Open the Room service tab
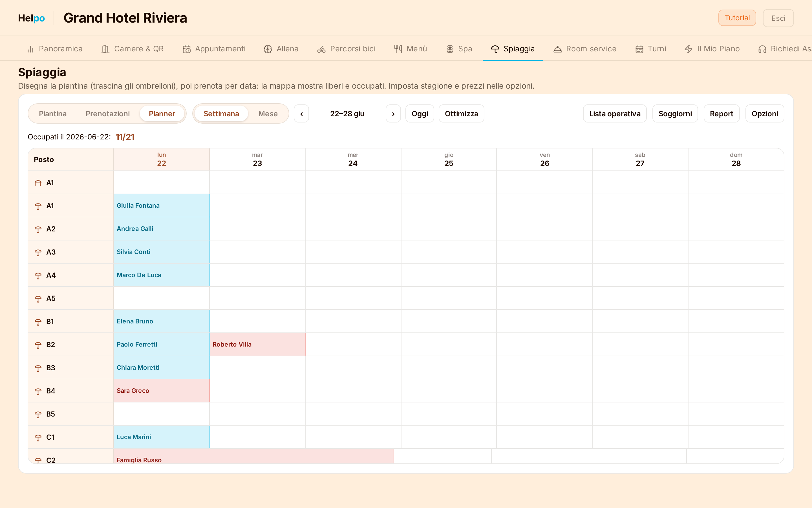812x508 pixels. pos(585,49)
